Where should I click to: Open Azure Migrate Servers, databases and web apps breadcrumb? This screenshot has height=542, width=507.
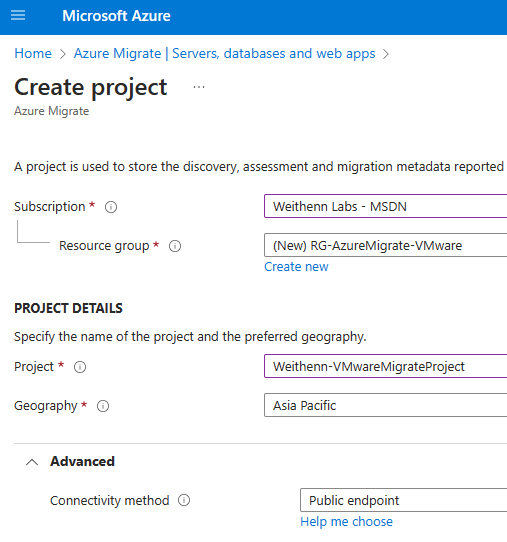pos(224,54)
